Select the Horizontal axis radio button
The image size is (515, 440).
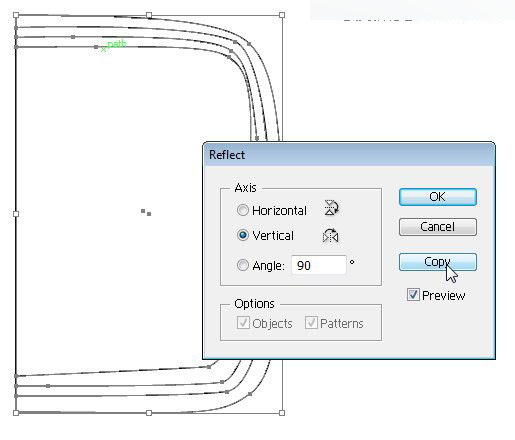pyautogui.click(x=242, y=210)
